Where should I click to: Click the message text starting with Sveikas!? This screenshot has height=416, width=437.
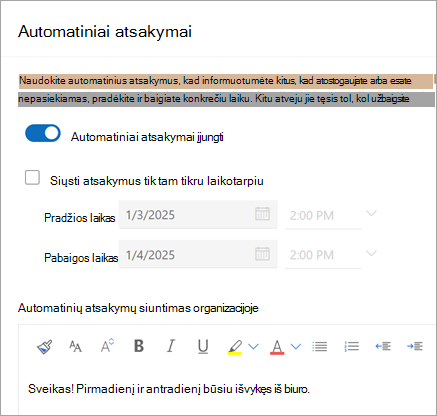coord(169,389)
